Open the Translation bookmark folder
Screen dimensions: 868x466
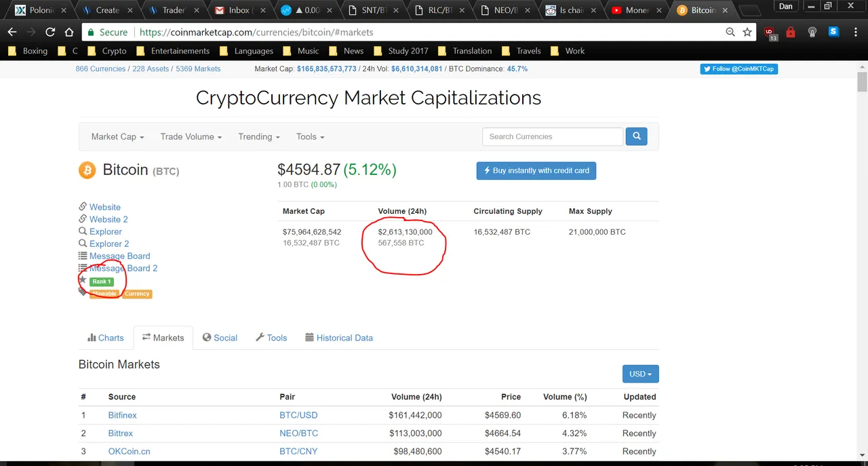465,51
